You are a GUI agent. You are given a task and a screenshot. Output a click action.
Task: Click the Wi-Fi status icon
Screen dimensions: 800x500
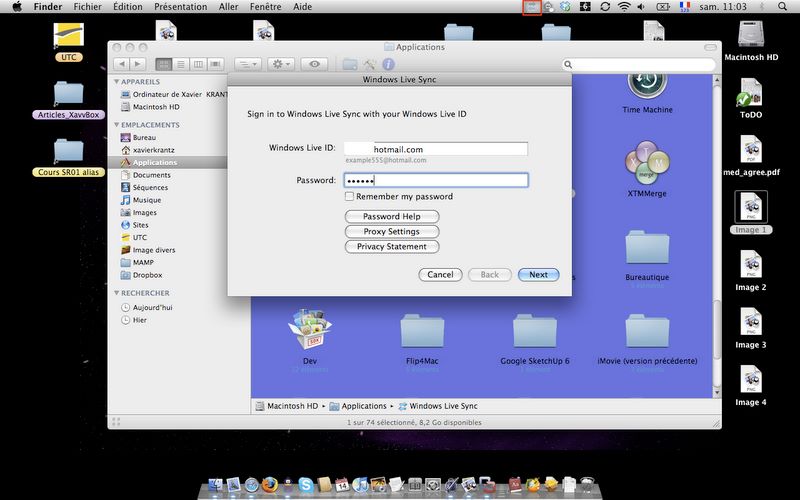623,7
